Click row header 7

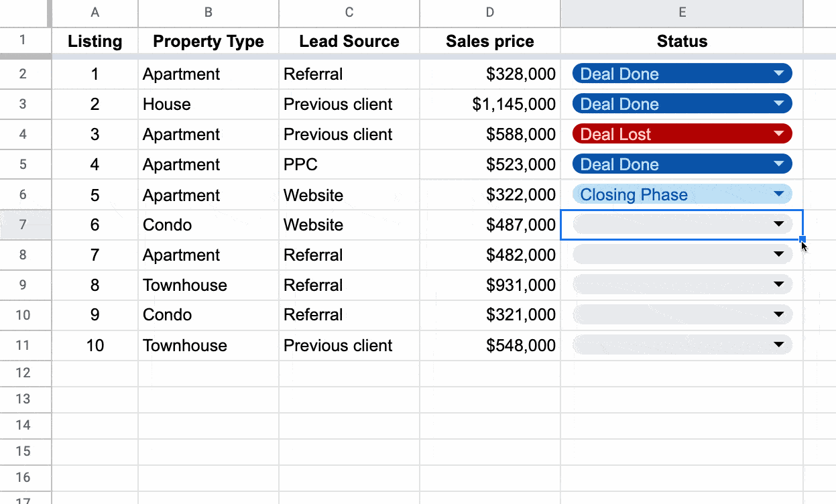click(x=25, y=225)
